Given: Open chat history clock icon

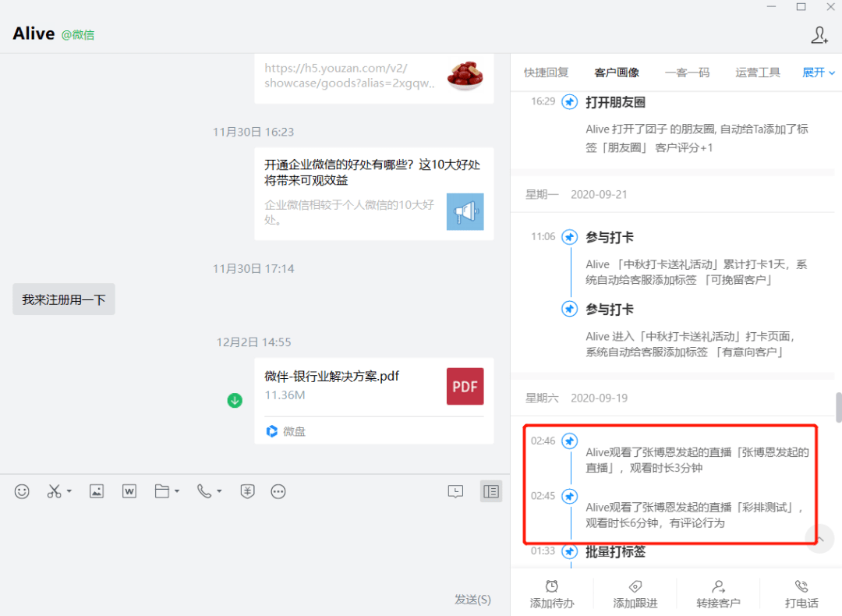Looking at the screenshot, I should click(x=455, y=491).
